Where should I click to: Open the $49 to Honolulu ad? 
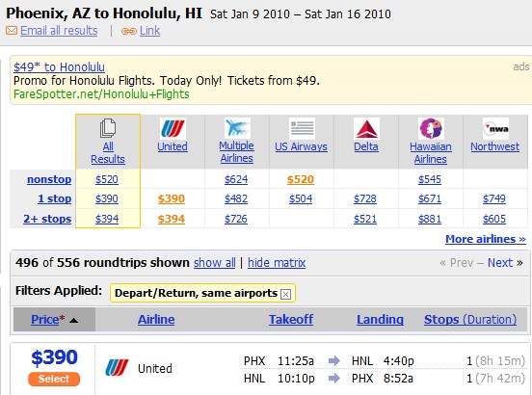click(x=59, y=66)
